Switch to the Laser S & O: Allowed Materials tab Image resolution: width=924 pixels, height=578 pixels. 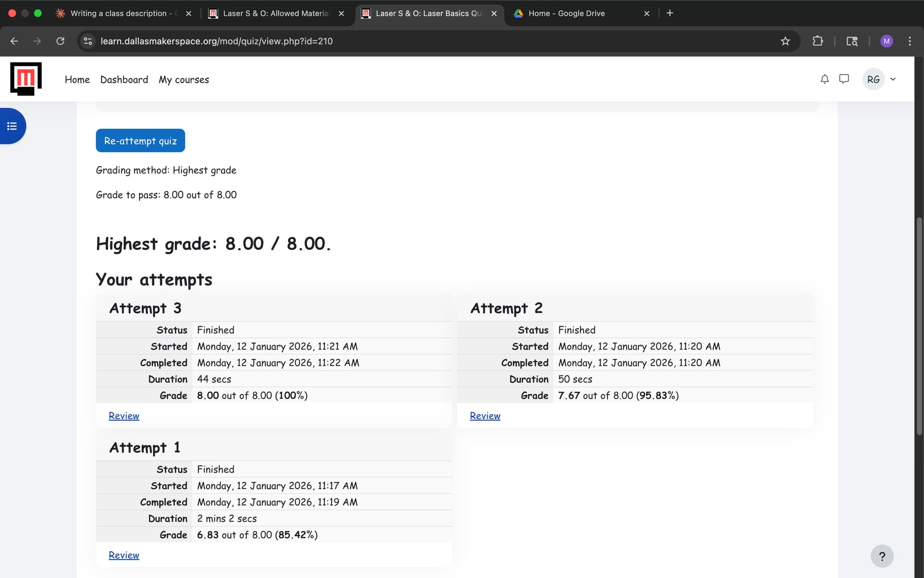[x=276, y=13]
